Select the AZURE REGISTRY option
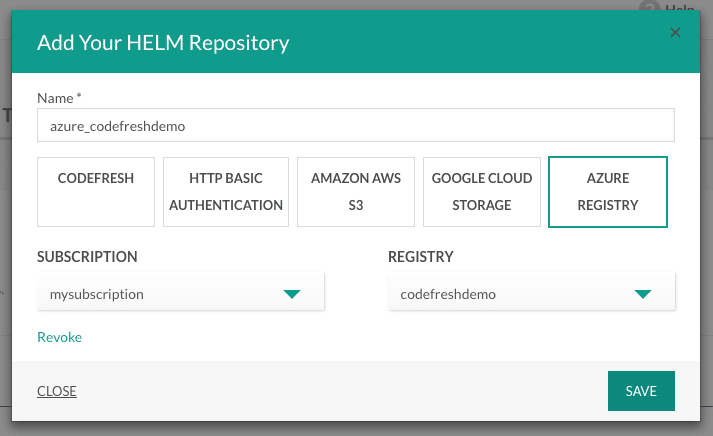The image size is (713, 436). (608, 192)
